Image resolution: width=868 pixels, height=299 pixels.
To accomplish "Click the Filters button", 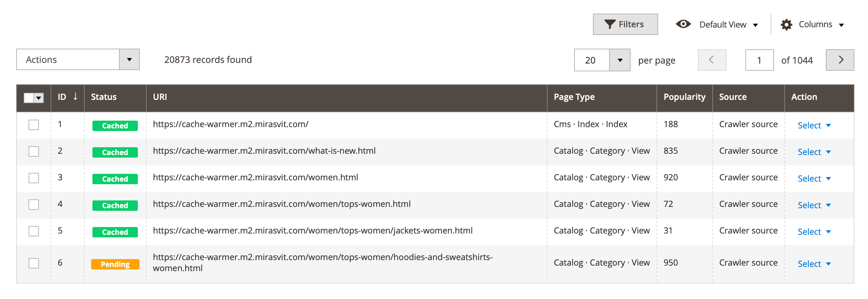I will [625, 24].
